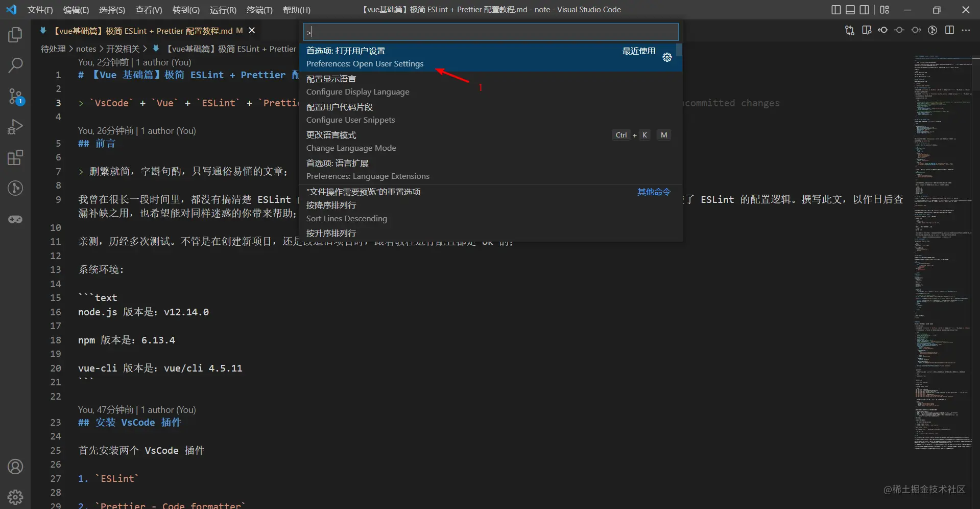Select the 文件操作需要预览 reset option command
Image resolution: width=980 pixels, height=509 pixels.
click(x=490, y=192)
